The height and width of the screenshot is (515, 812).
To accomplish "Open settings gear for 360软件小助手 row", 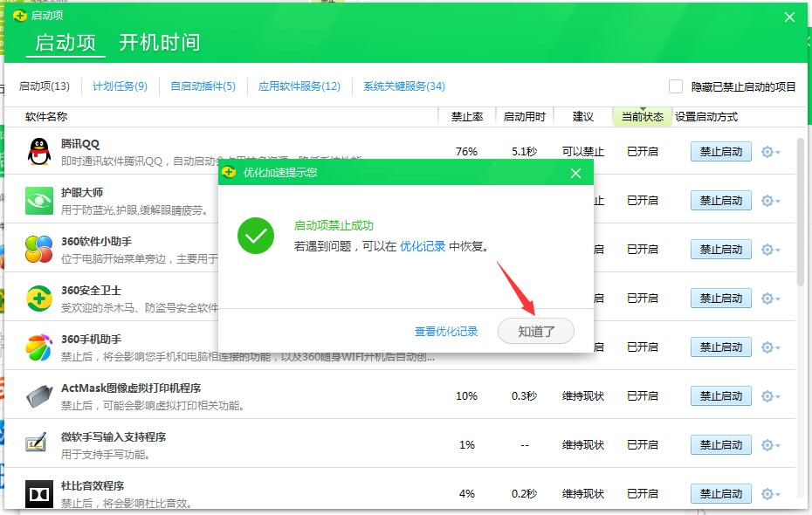I will (771, 250).
